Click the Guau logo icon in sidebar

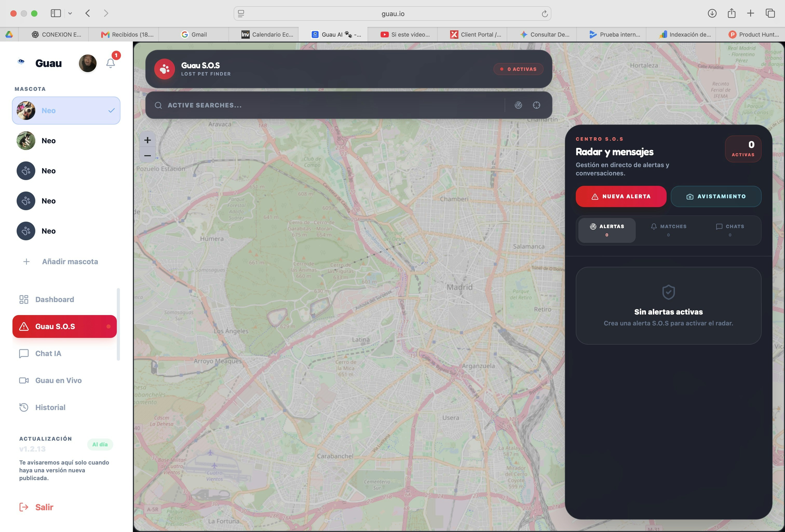click(x=21, y=62)
